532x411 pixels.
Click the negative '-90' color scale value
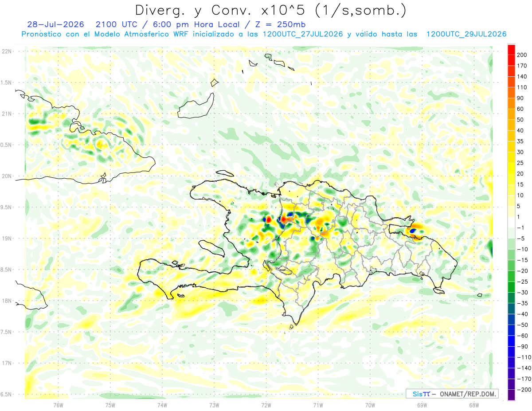522,346
